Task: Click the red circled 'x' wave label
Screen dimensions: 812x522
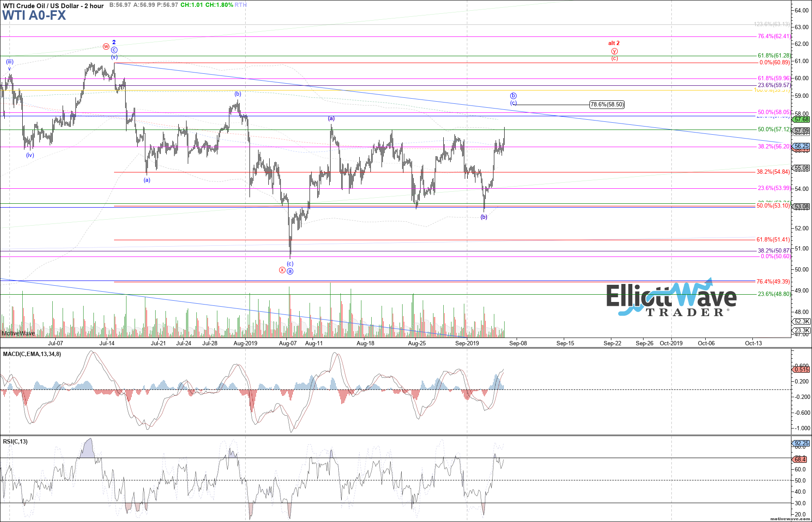Action: 282,270
